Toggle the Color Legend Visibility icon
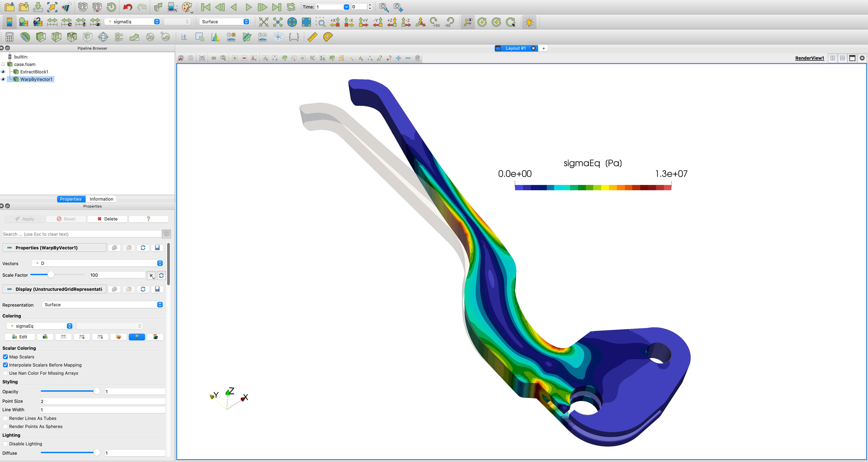The image size is (868, 462). point(10,22)
